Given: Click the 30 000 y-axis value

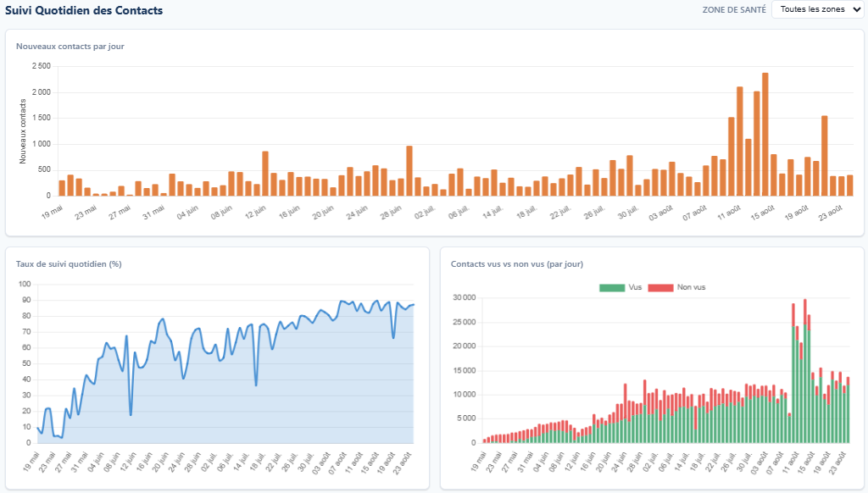Looking at the screenshot, I should (x=465, y=297).
